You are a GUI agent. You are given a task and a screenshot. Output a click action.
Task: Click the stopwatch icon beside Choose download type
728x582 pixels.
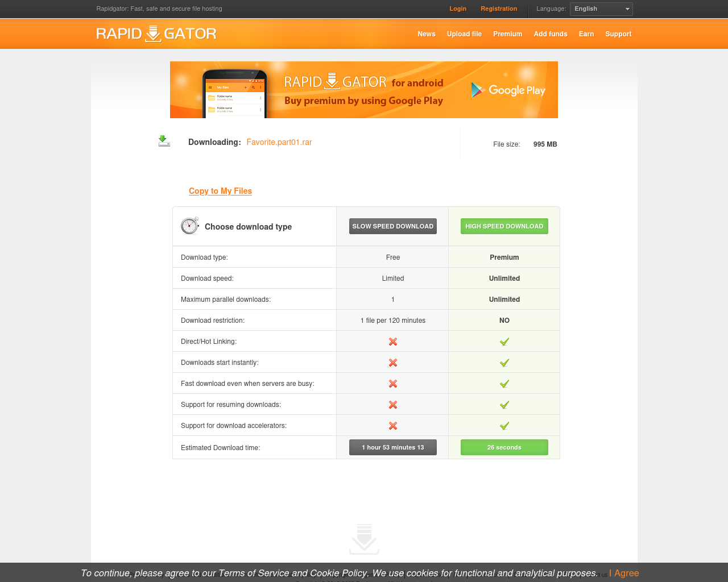190,226
